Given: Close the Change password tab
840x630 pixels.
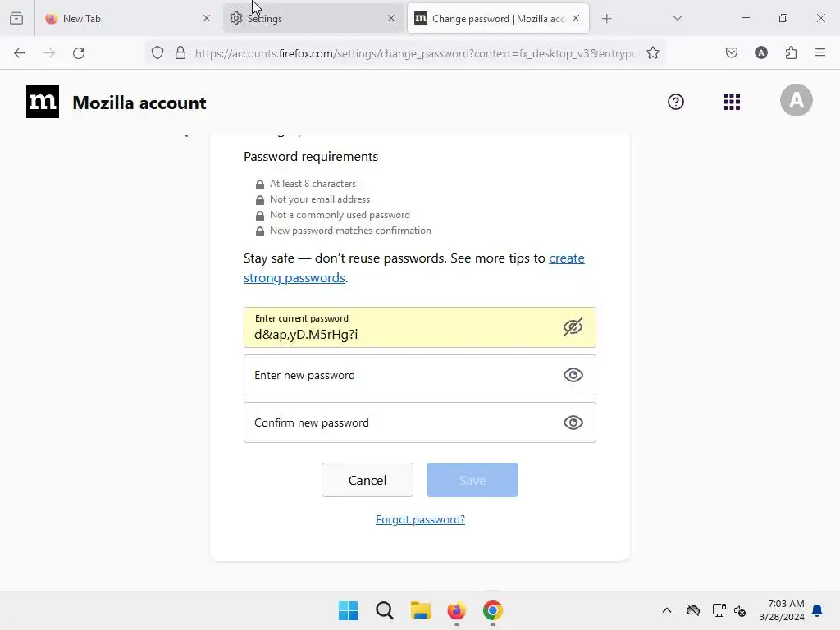Looking at the screenshot, I should click(x=576, y=18).
